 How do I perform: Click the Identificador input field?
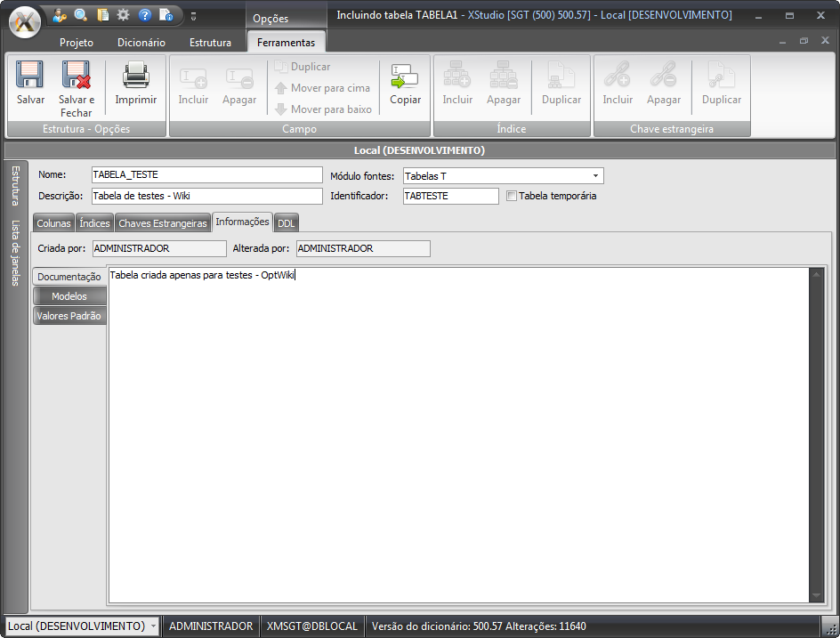[450, 196]
